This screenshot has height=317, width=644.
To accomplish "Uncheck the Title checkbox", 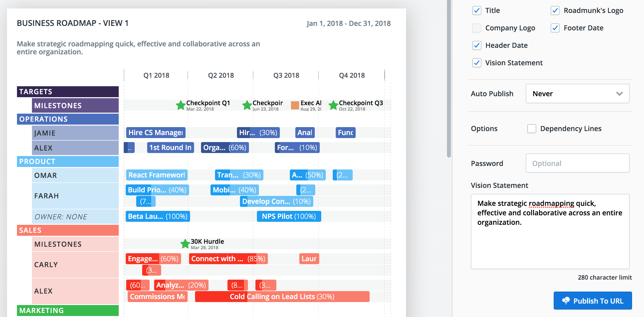I will (476, 10).
